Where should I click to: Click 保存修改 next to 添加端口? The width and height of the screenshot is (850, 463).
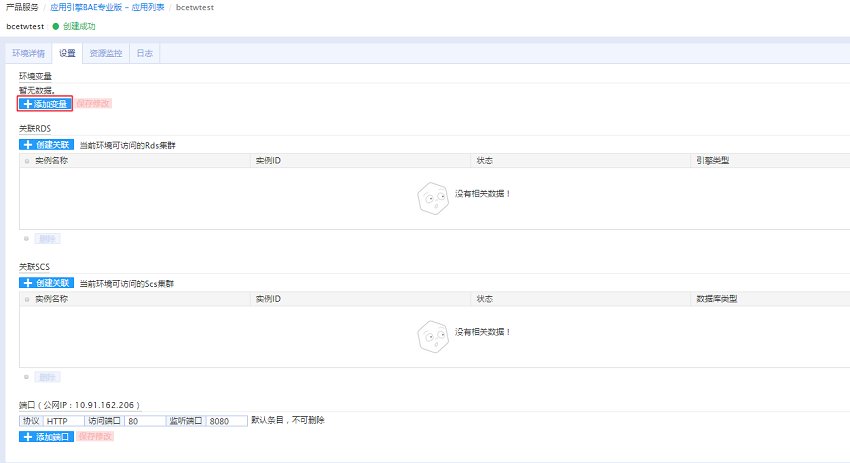(x=95, y=436)
